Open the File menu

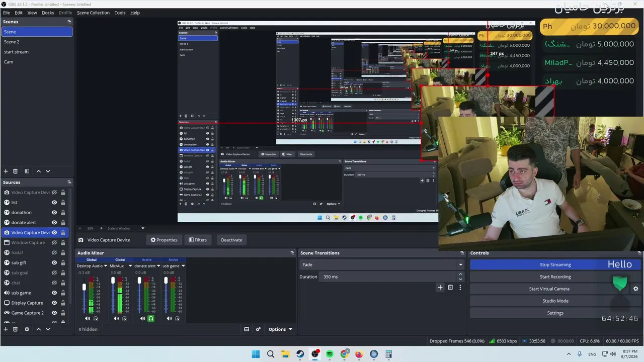point(7,13)
